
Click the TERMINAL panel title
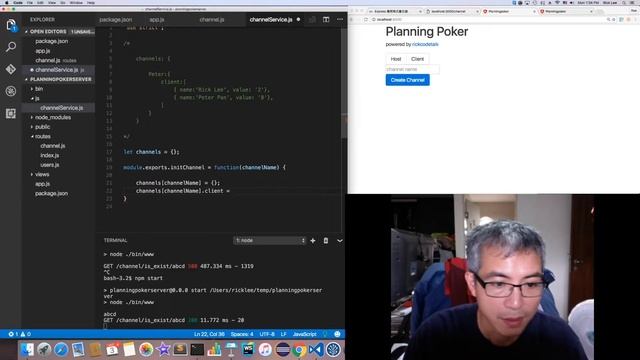pos(116,240)
